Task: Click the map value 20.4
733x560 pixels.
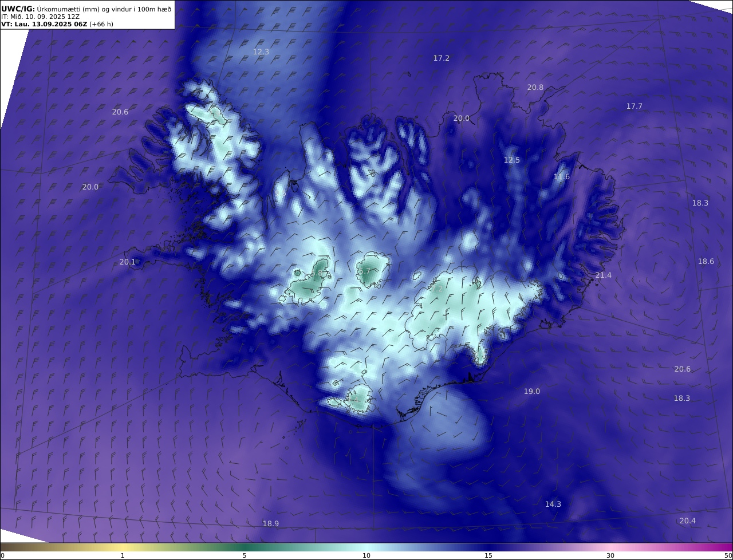Action: (x=688, y=521)
